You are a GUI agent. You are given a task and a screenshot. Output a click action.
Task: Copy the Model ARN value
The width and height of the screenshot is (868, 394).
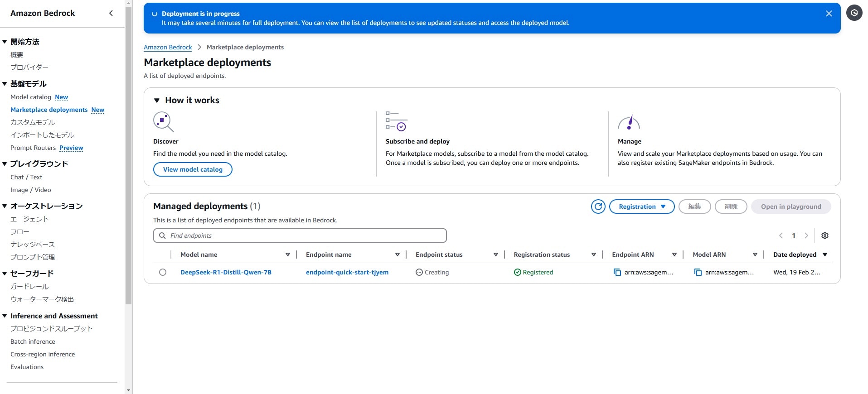click(698, 272)
